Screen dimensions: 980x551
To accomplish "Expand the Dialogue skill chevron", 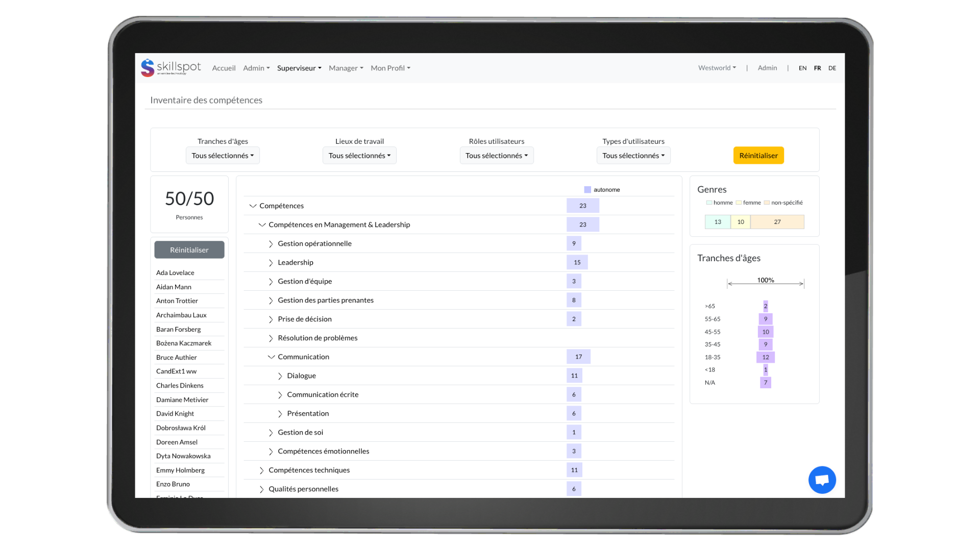I will pos(280,376).
